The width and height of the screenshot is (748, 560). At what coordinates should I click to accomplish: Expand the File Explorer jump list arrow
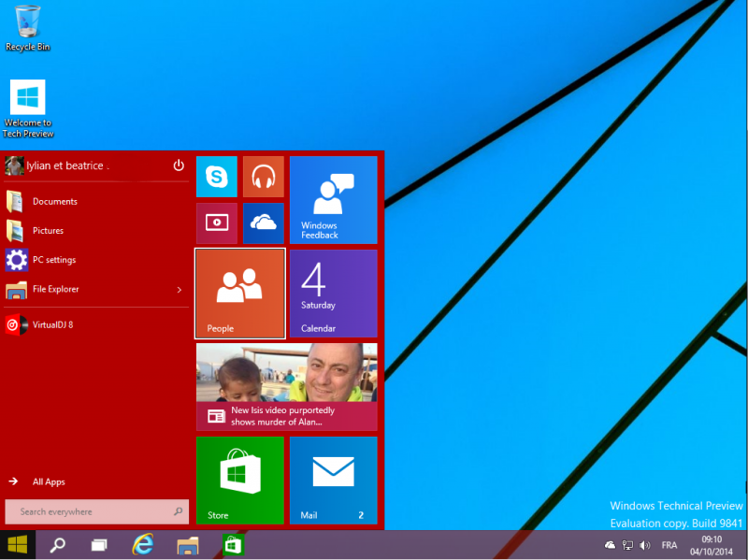pyautogui.click(x=179, y=290)
